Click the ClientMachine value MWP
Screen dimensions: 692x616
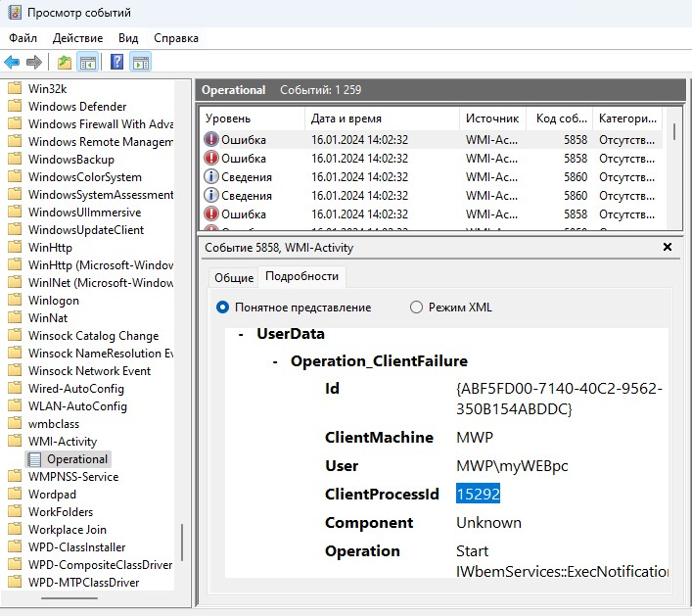point(475,437)
